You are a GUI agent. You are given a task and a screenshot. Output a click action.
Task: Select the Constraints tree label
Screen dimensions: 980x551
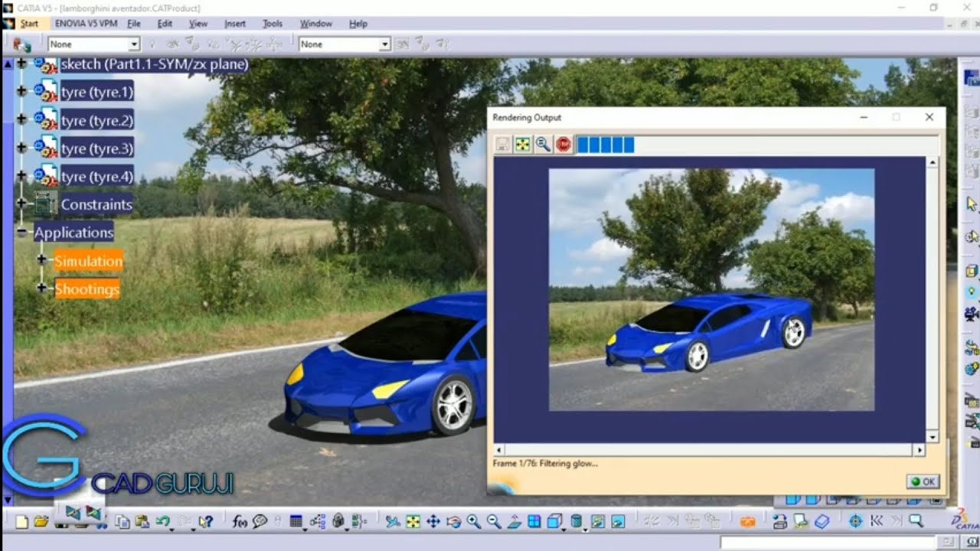pos(96,204)
